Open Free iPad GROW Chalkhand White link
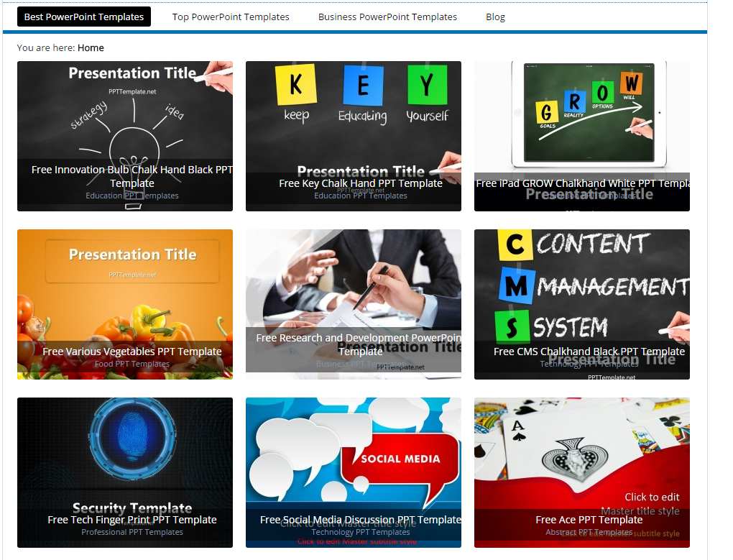 583,183
